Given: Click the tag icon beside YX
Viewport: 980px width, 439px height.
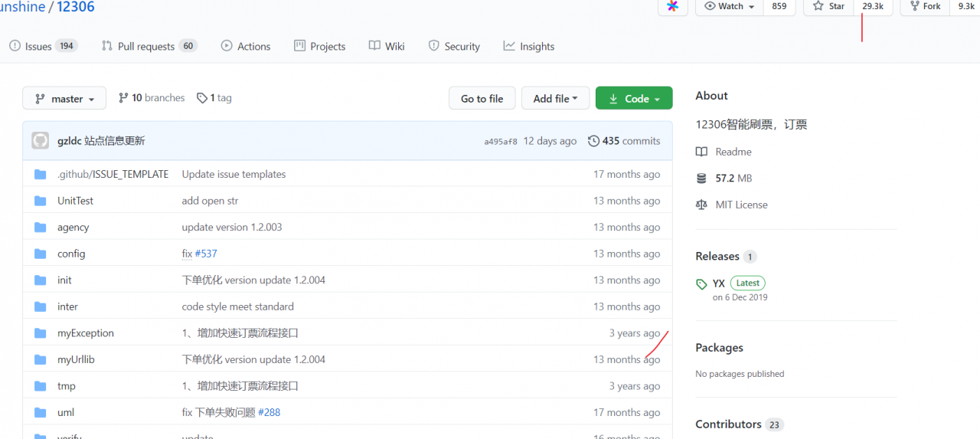Looking at the screenshot, I should tap(701, 284).
